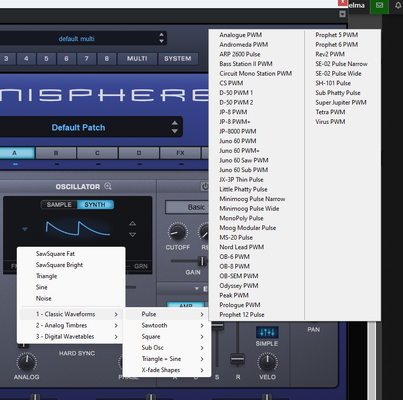Choose Minimoog Pulse Wide waveform
Viewport: 403px width, 400px height.
(x=249, y=209)
